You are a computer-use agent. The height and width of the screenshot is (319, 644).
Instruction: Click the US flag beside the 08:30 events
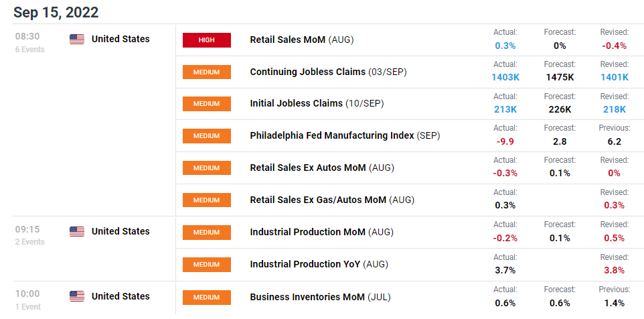(77, 39)
